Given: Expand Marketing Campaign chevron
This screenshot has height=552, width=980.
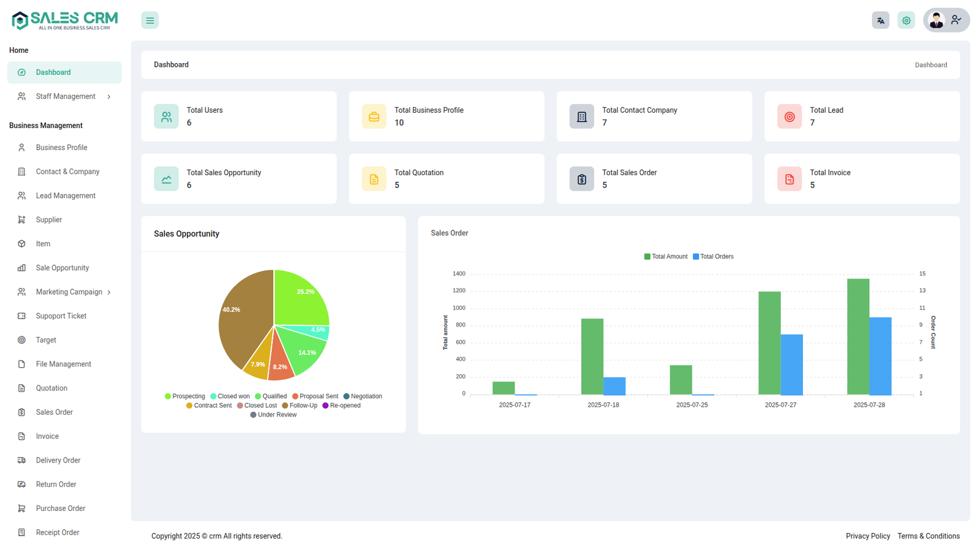Looking at the screenshot, I should click(x=109, y=292).
